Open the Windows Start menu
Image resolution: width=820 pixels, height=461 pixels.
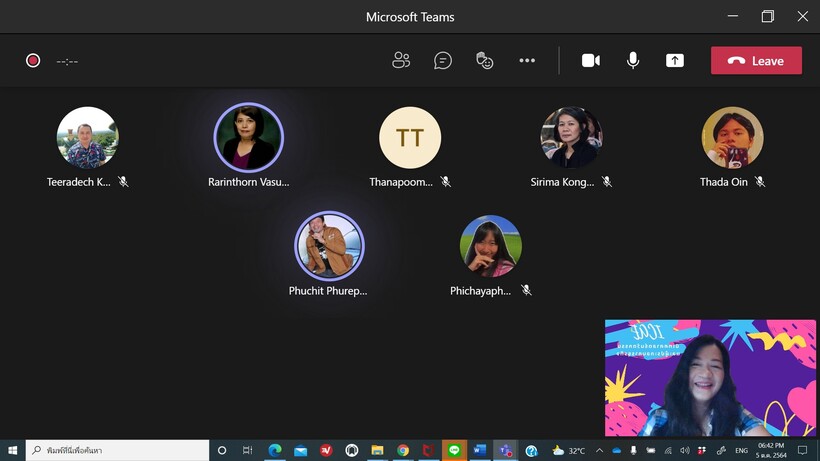[13, 451]
